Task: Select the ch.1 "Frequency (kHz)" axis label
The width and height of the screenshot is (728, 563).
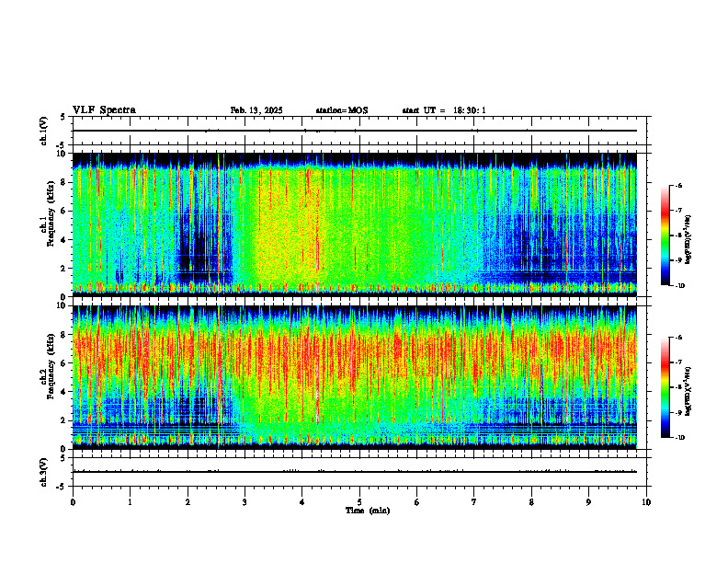Action: (51, 214)
